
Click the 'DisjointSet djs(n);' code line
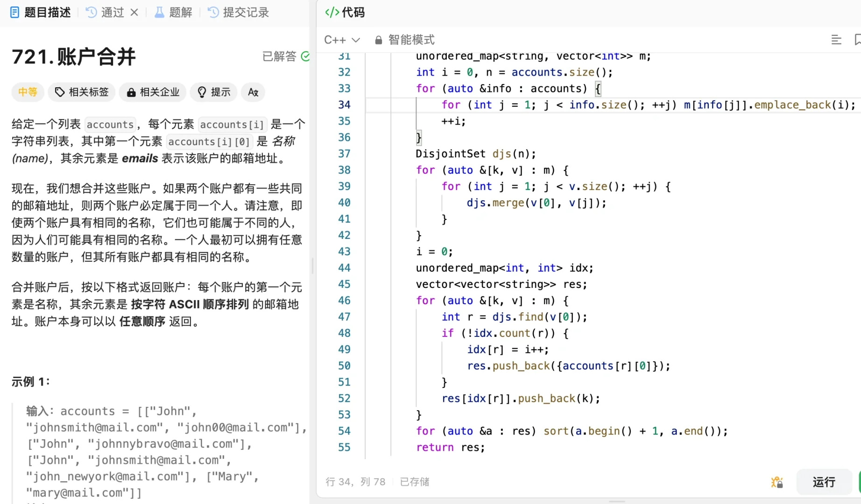[x=476, y=154]
